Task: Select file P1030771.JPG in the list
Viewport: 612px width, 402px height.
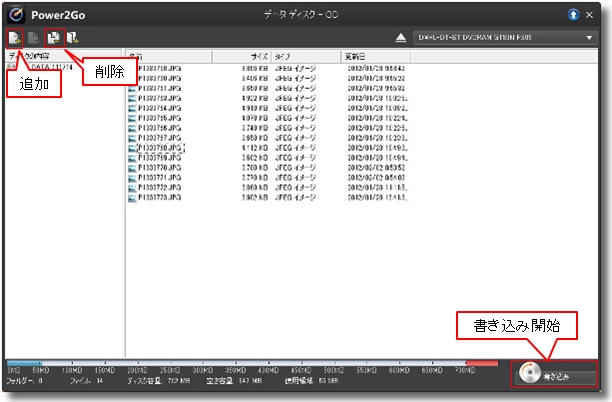Action: pyautogui.click(x=159, y=178)
